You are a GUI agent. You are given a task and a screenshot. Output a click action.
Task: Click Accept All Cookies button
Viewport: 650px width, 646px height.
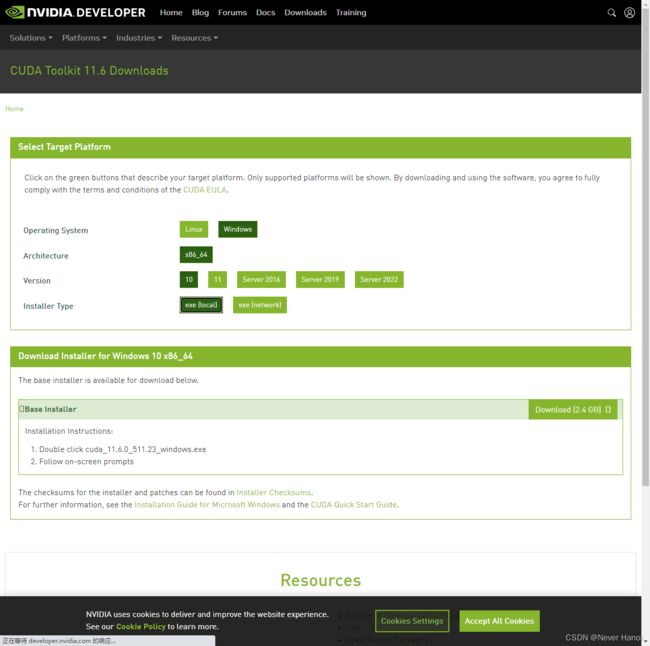coord(499,621)
